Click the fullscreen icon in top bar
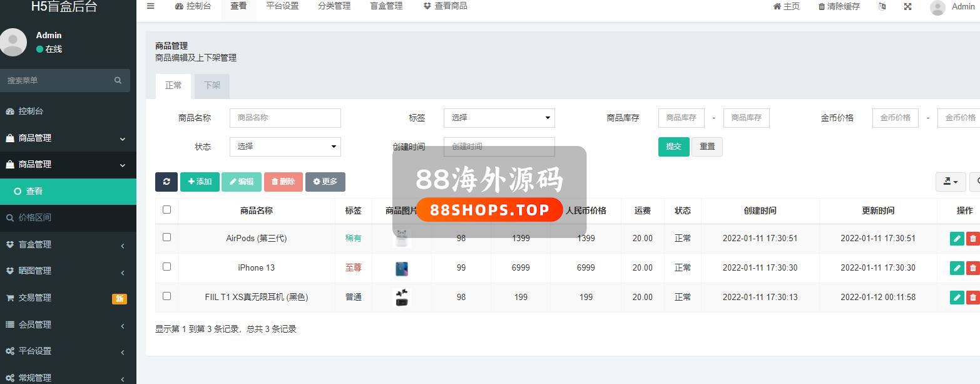This screenshot has width=980, height=384. (x=907, y=6)
